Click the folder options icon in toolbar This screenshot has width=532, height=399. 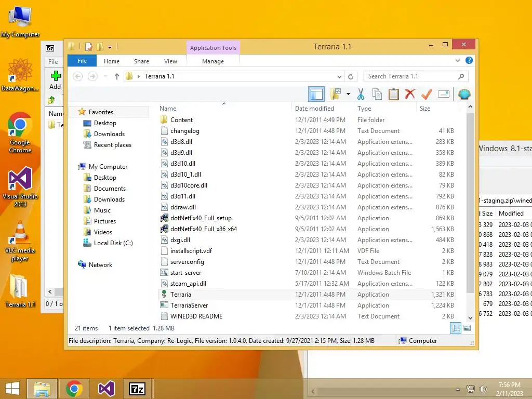[x=336, y=94]
